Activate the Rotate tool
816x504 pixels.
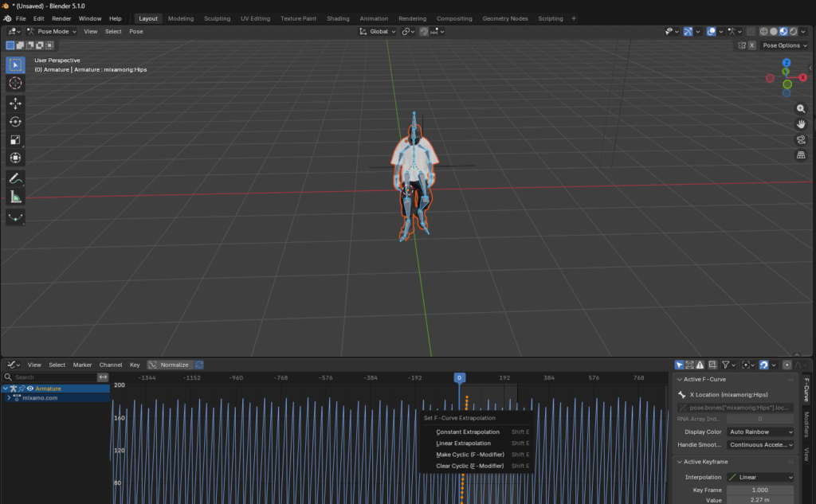15,122
